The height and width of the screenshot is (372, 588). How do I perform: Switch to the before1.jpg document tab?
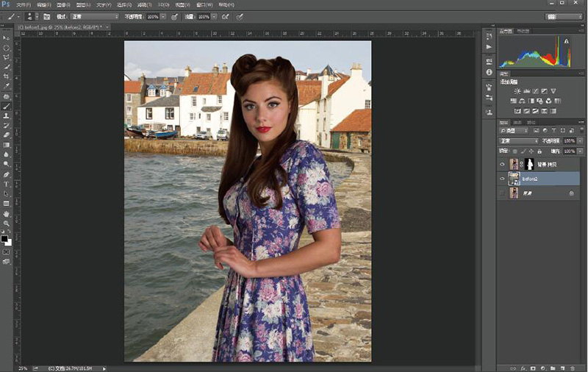pyautogui.click(x=51, y=26)
